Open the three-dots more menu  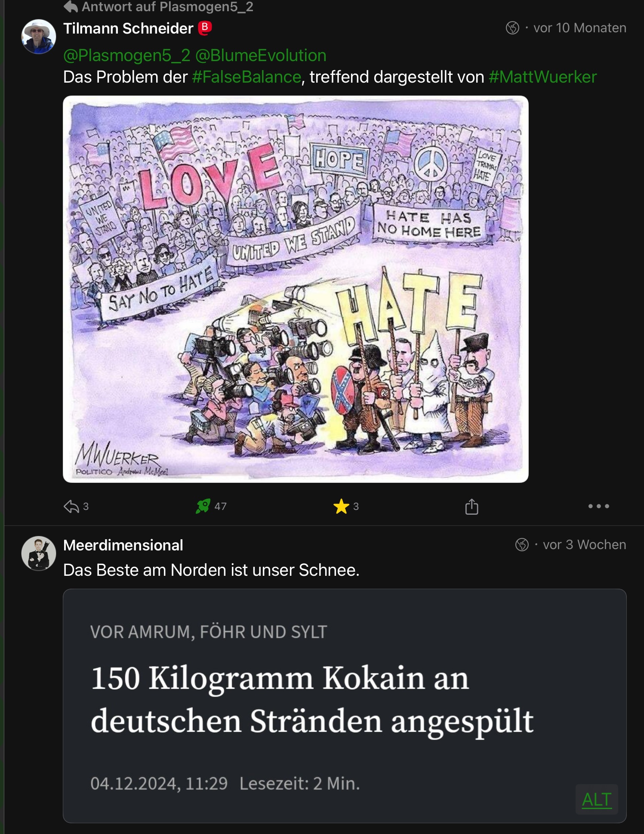[598, 506]
